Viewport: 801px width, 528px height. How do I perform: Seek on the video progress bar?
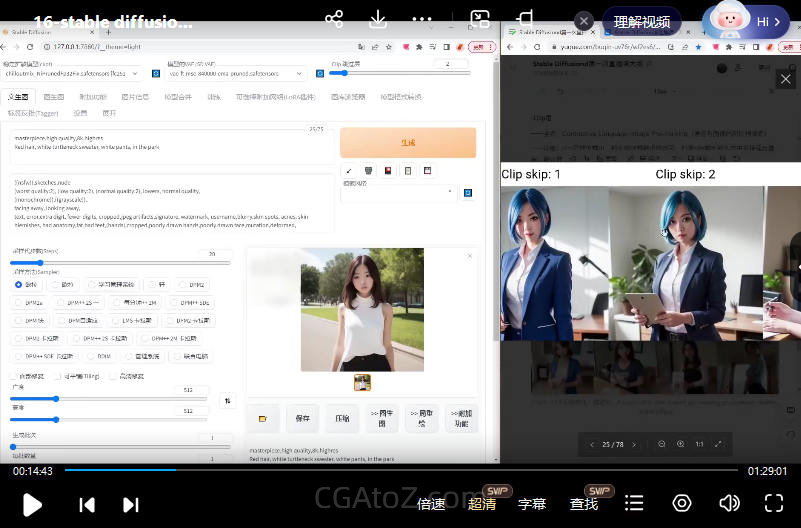pos(400,469)
